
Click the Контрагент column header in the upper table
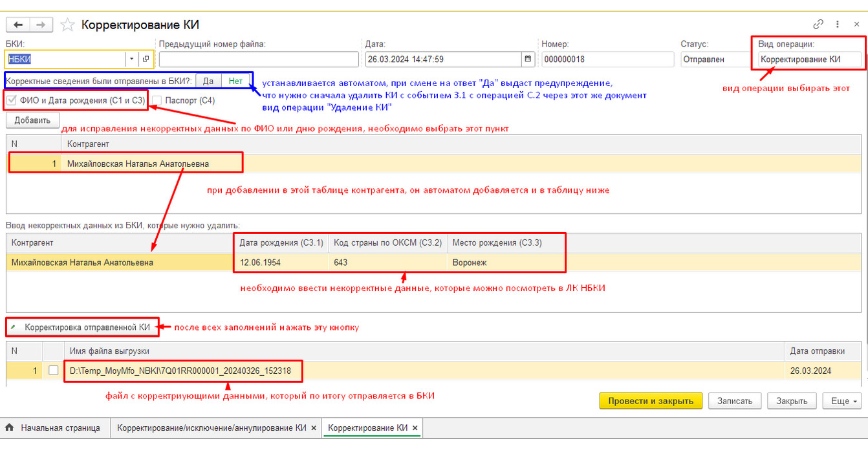click(x=462, y=144)
